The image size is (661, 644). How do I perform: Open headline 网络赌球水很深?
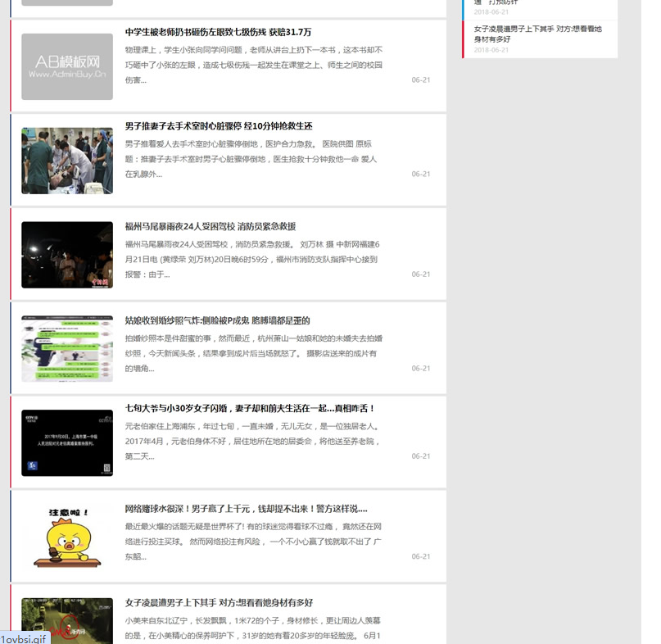(246, 509)
